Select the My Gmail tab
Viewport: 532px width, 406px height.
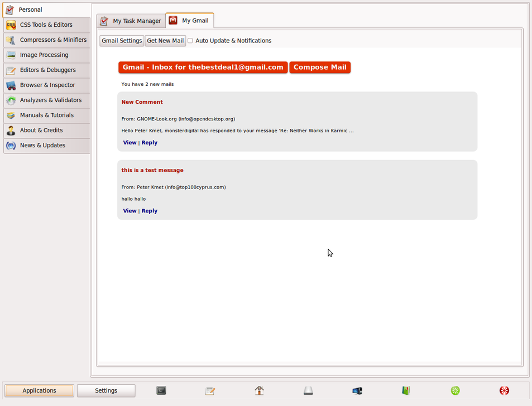[x=190, y=20]
